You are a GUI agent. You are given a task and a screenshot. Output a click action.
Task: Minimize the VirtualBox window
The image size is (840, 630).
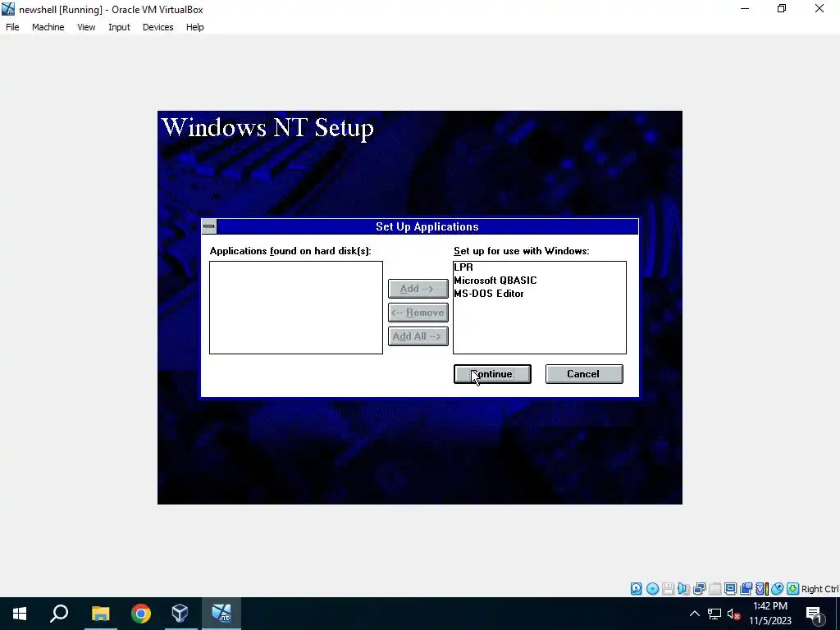745,9
